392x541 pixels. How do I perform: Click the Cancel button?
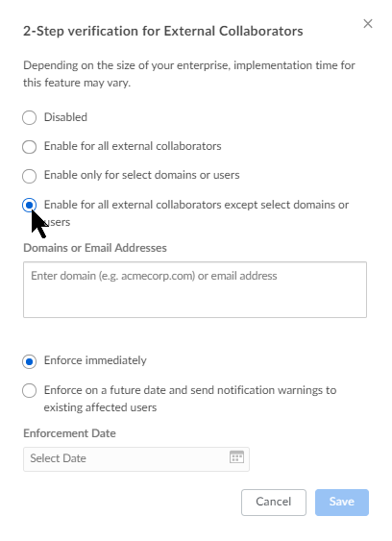pos(274,502)
